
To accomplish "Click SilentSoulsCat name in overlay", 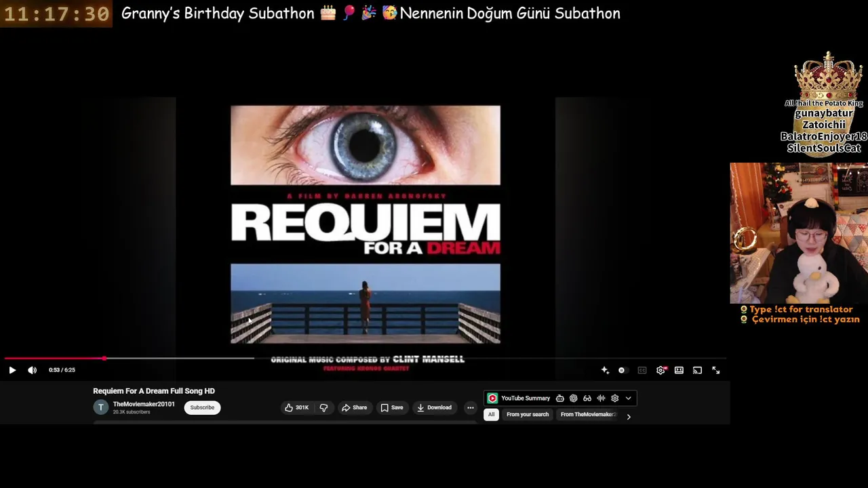I will click(x=824, y=148).
